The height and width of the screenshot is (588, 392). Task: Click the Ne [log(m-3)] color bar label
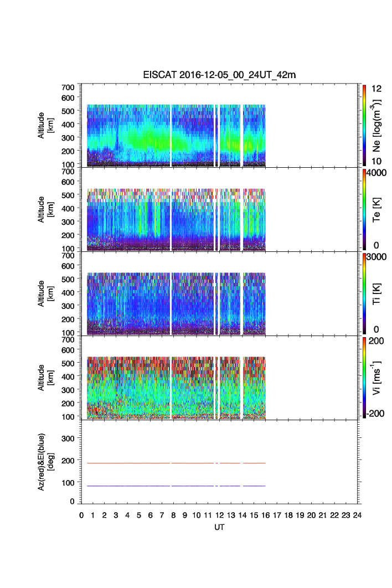coord(376,125)
